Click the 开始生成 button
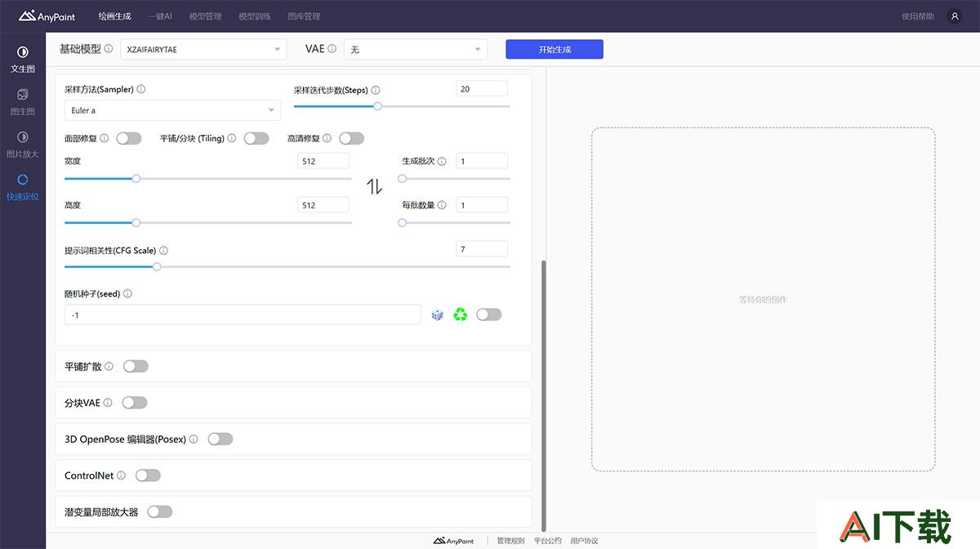980x549 pixels. pyautogui.click(x=555, y=49)
